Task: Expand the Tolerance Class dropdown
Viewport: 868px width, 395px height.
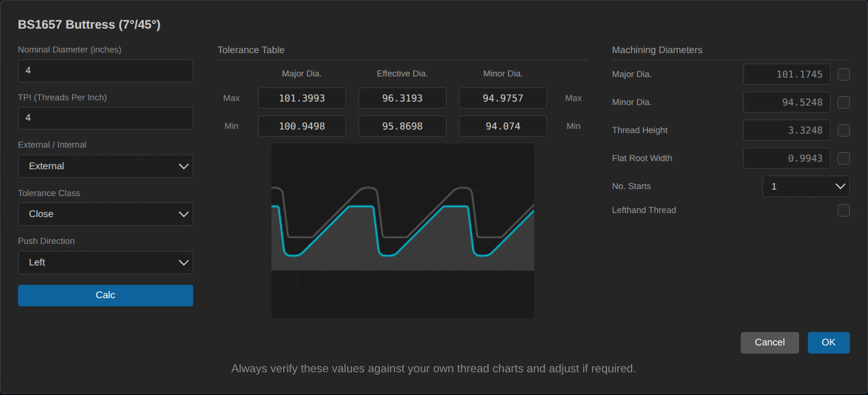Action: pos(105,214)
